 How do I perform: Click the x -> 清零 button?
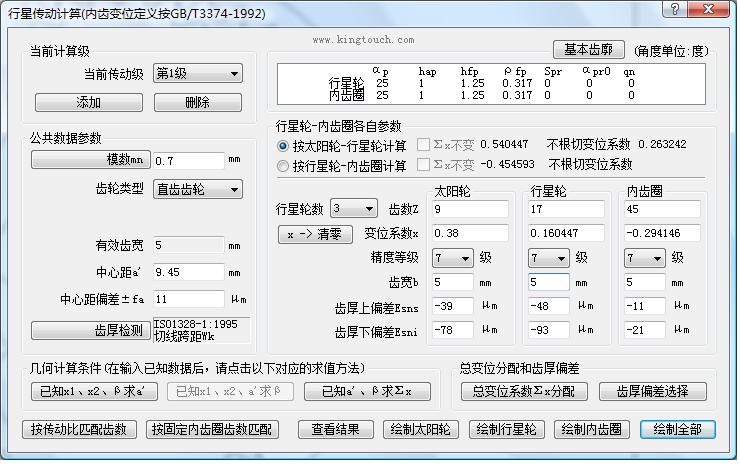[x=315, y=234]
